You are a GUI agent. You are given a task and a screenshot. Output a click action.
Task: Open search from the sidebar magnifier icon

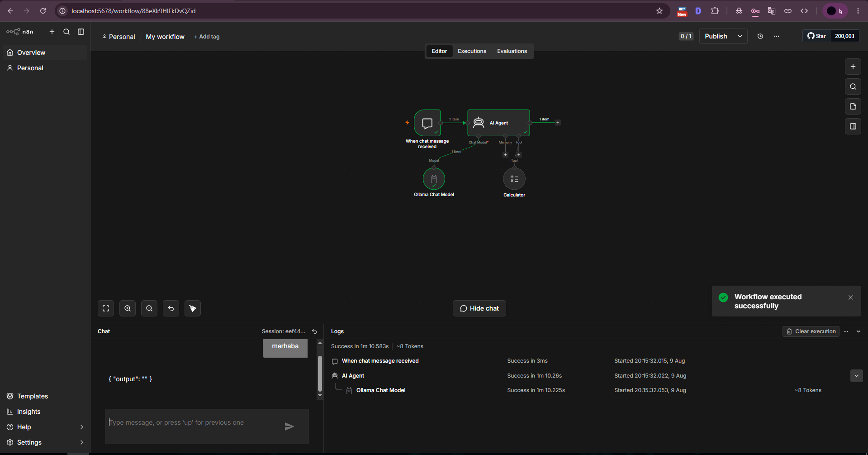[x=66, y=32]
